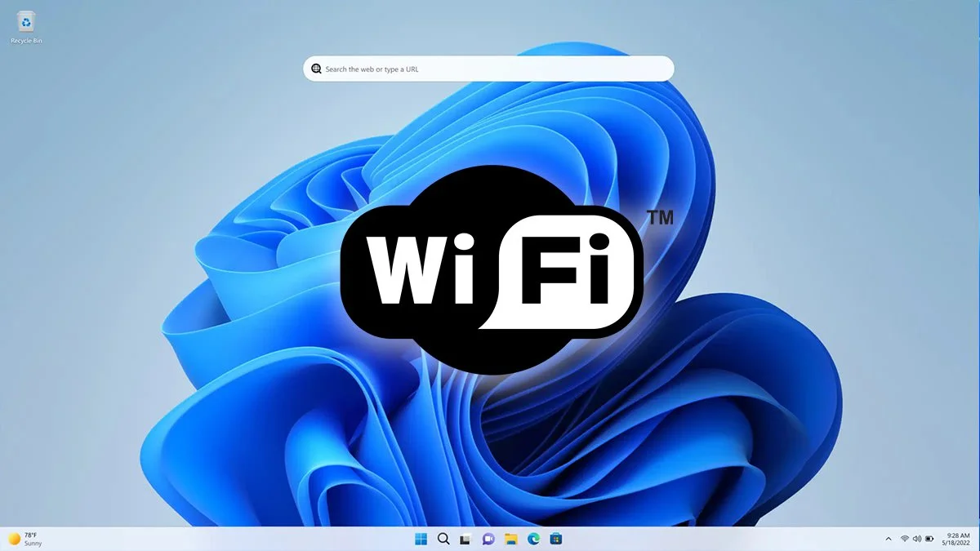Open the Recycle Bin
980x551 pixels.
[24, 20]
